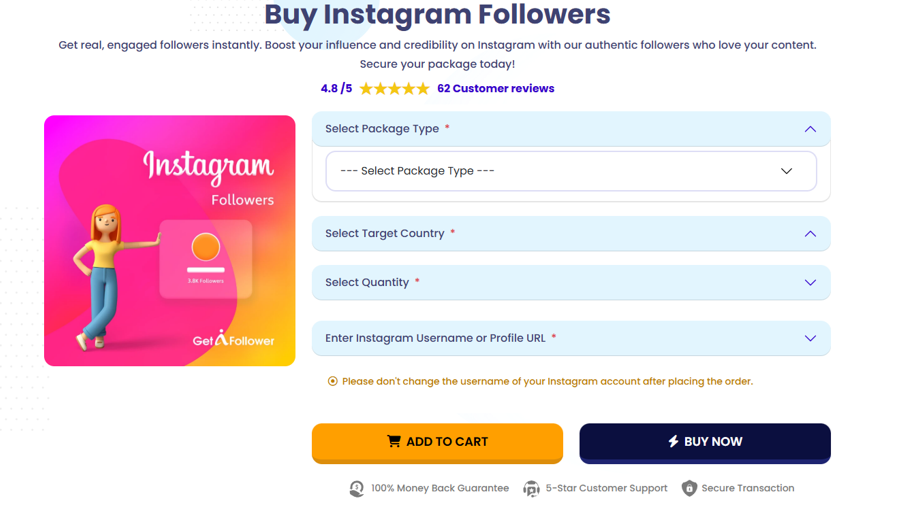Click the 100% Money Back Guarantee text

(440, 488)
